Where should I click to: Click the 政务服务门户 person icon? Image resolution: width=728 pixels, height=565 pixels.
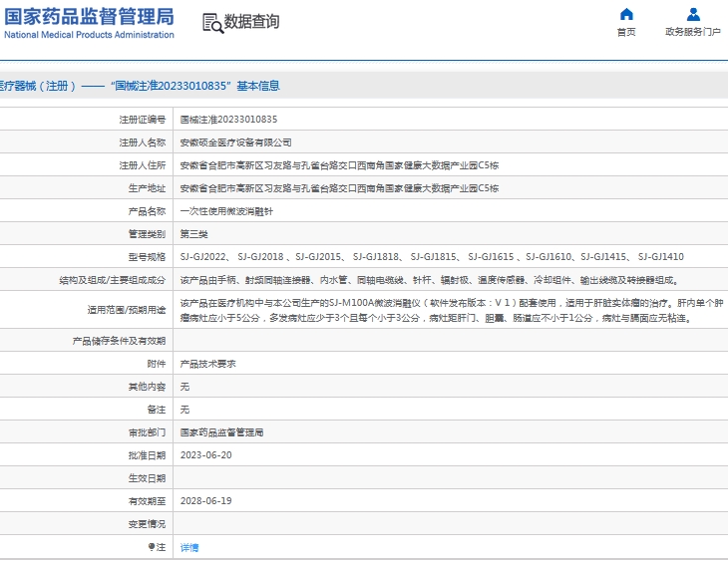pos(693,14)
